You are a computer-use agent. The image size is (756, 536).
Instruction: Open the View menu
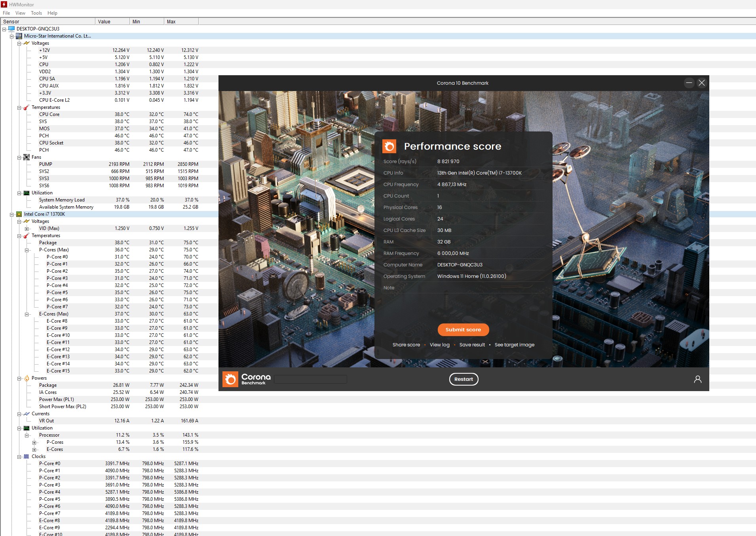[x=20, y=13]
